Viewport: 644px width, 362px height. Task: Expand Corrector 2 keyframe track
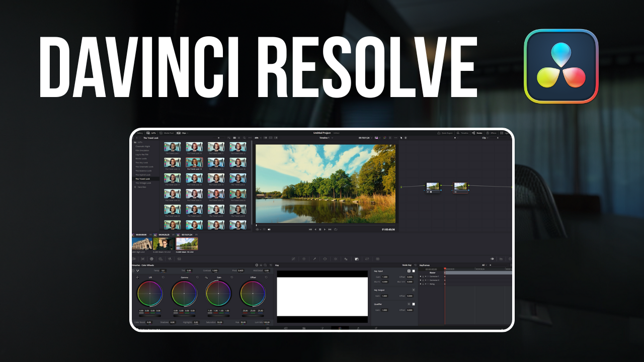click(x=428, y=280)
